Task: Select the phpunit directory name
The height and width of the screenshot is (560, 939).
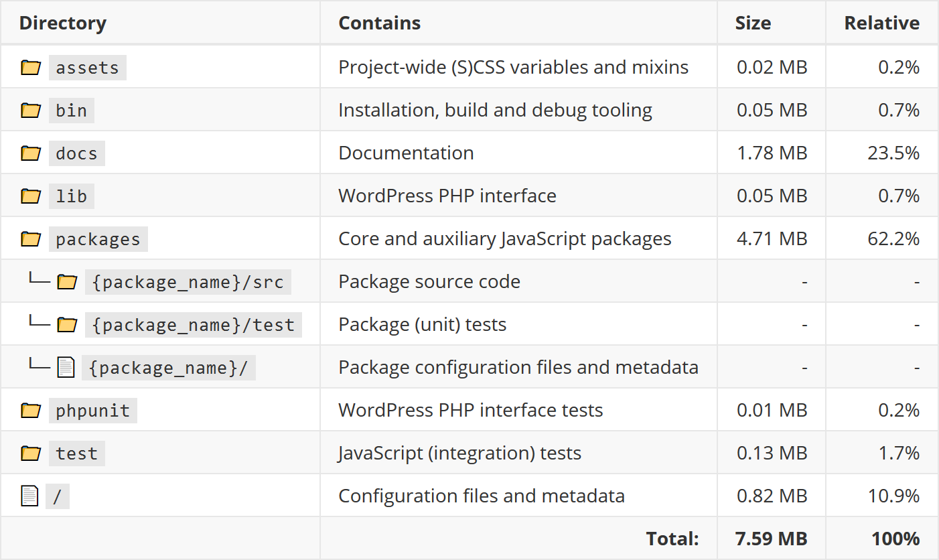Action: click(92, 411)
